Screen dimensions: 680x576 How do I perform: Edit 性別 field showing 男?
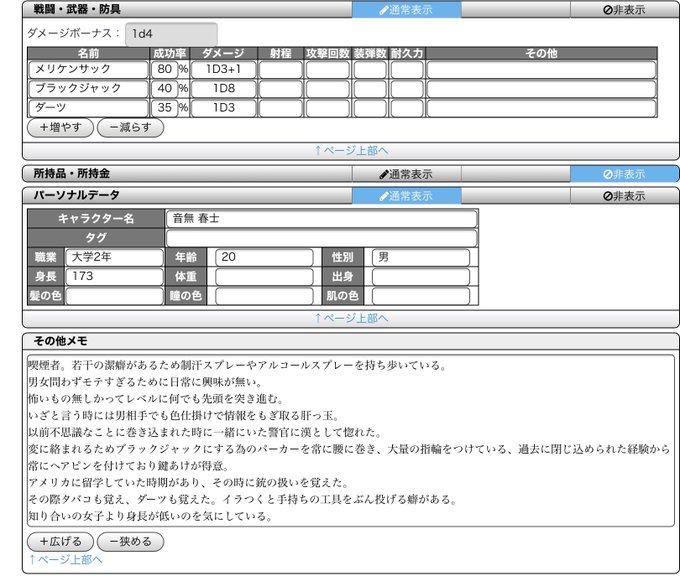coord(421,257)
